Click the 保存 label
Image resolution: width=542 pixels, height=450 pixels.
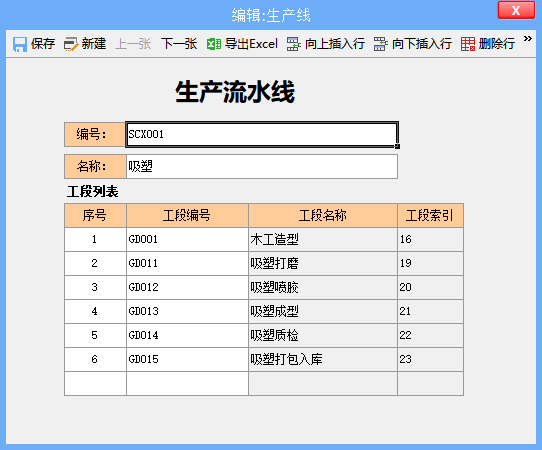tap(43, 44)
